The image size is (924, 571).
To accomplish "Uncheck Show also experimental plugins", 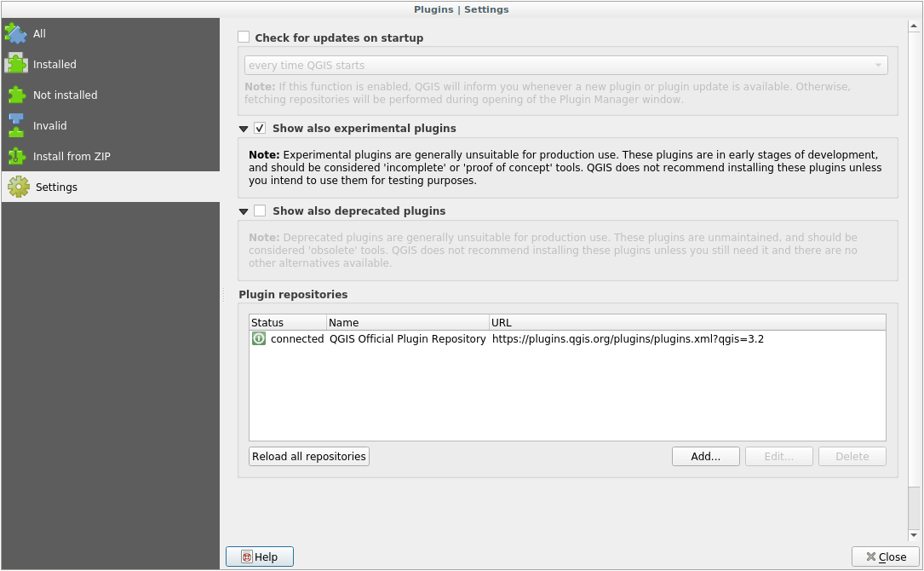I will coord(260,128).
